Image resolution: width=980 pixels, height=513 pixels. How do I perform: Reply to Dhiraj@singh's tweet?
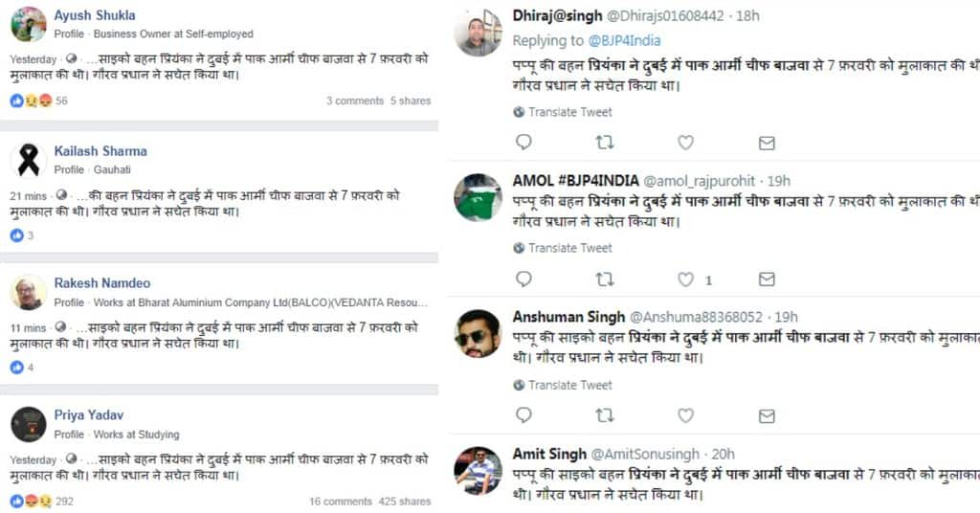click(523, 143)
